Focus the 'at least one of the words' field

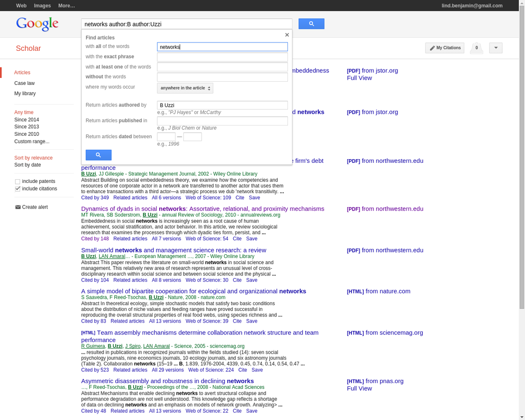coord(222,67)
